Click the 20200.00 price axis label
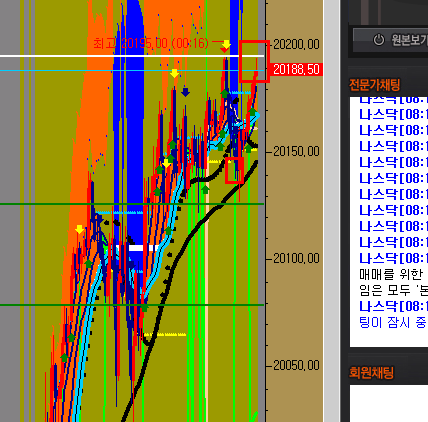This screenshot has width=428, height=422. point(296,44)
